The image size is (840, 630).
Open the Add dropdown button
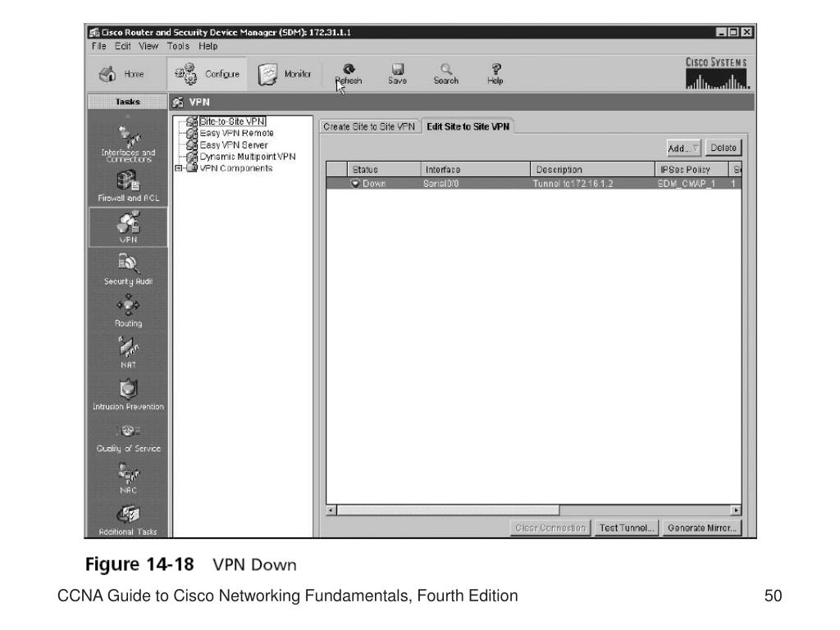tap(683, 148)
